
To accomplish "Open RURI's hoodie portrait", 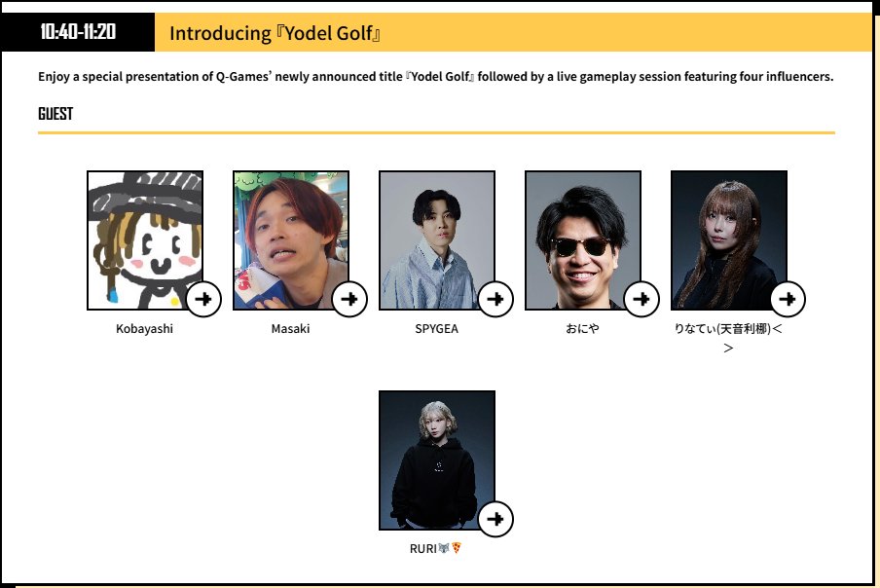I will pyautogui.click(x=437, y=460).
